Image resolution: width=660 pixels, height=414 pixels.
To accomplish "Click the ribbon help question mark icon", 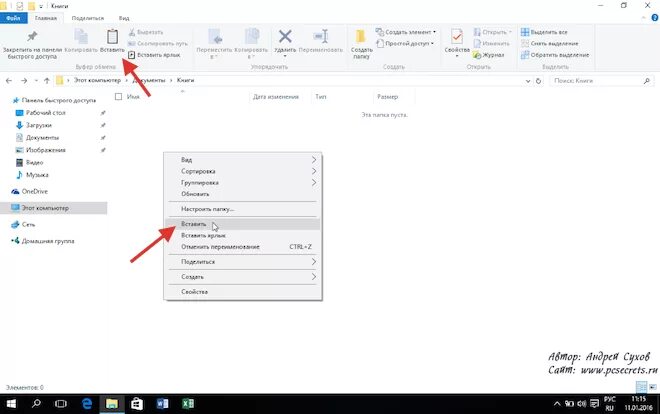I will click(655, 18).
